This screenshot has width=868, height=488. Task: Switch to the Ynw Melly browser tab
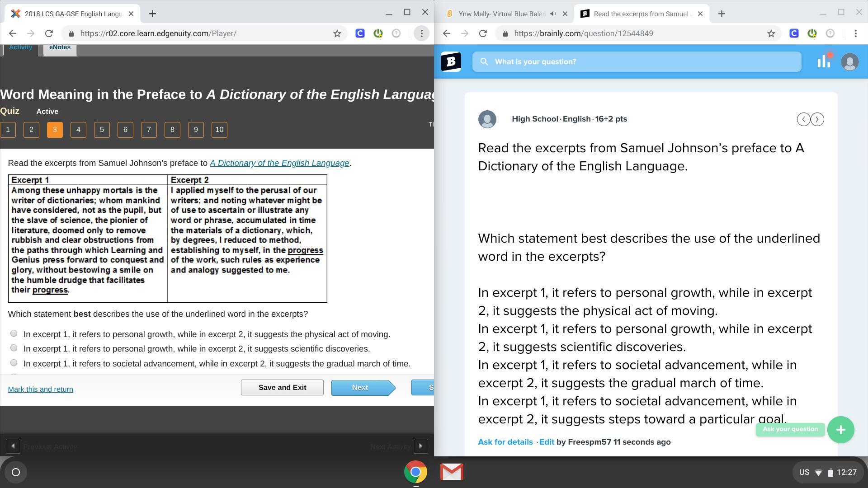pos(501,14)
